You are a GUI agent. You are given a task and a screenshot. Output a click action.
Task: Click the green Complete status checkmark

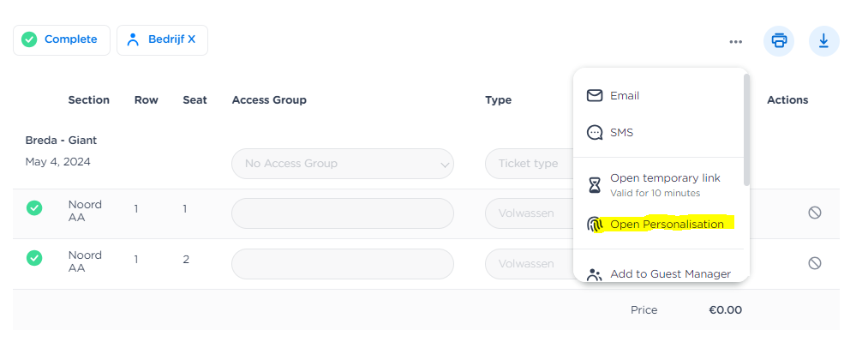(x=29, y=39)
